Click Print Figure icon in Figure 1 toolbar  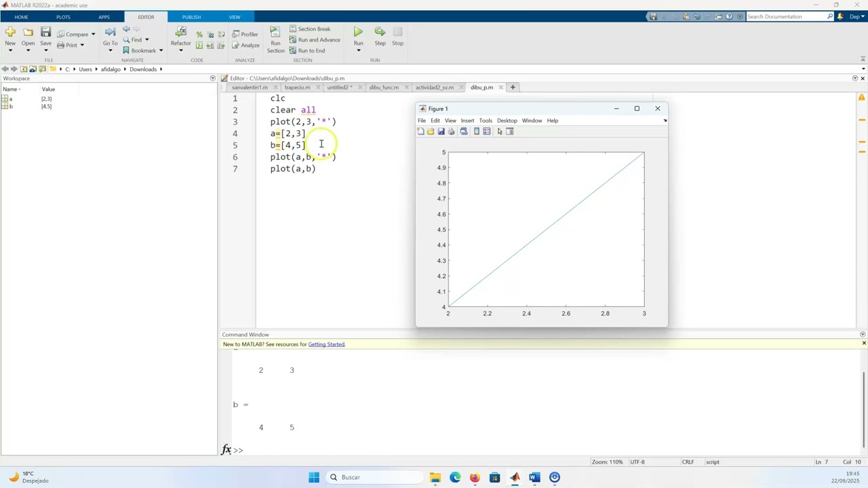[x=451, y=131]
